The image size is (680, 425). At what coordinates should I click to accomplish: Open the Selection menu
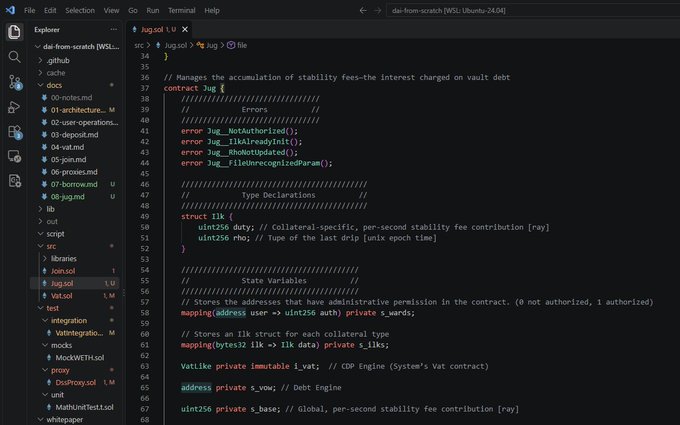click(x=80, y=10)
